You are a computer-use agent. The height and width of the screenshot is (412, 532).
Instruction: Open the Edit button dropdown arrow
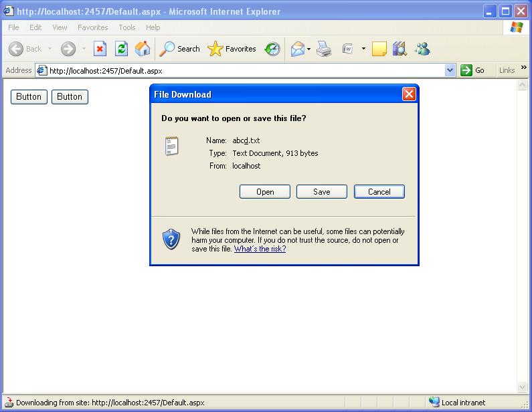tap(363, 49)
